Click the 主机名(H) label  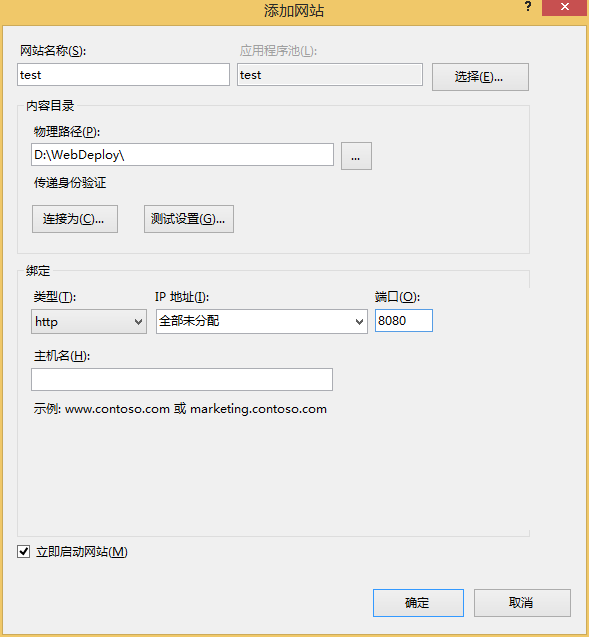pos(62,356)
